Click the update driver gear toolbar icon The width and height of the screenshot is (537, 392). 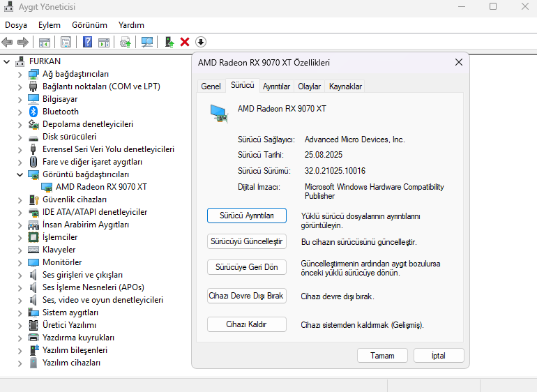(126, 42)
